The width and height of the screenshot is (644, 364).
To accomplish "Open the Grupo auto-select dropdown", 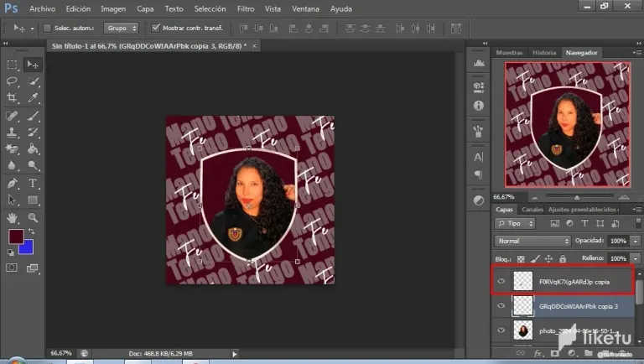I will [121, 28].
